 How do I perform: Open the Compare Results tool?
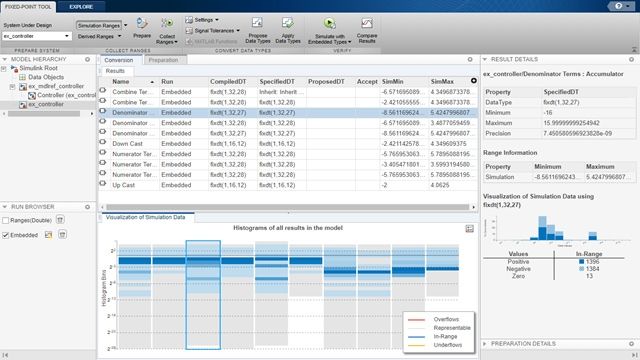[x=367, y=24]
